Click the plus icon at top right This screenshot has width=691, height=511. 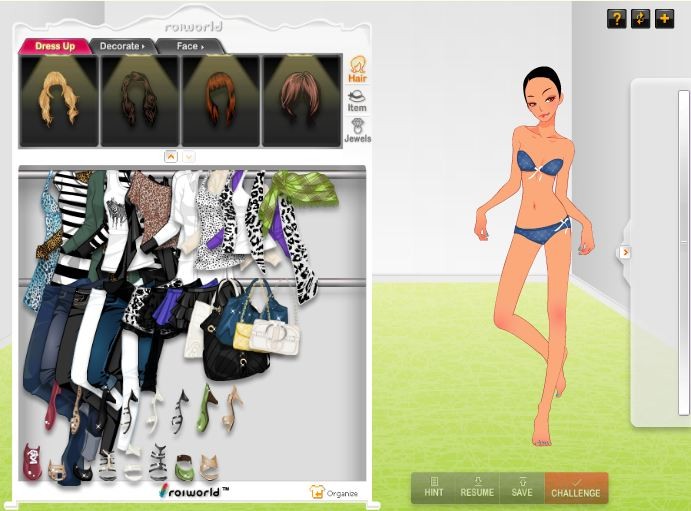click(664, 18)
